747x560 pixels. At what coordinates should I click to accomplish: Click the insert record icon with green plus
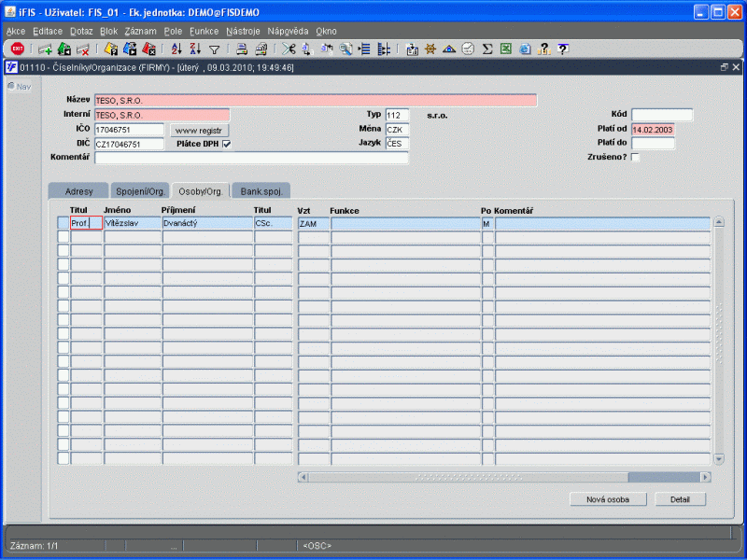tap(45, 49)
